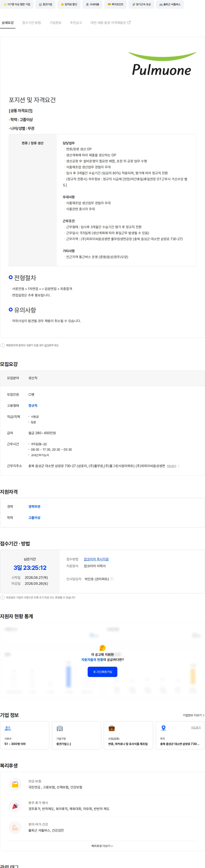Click 국민연금, 고용보험, 산재보험, 건강보험 text
This screenshot has height=868, width=205.
(55, 787)
